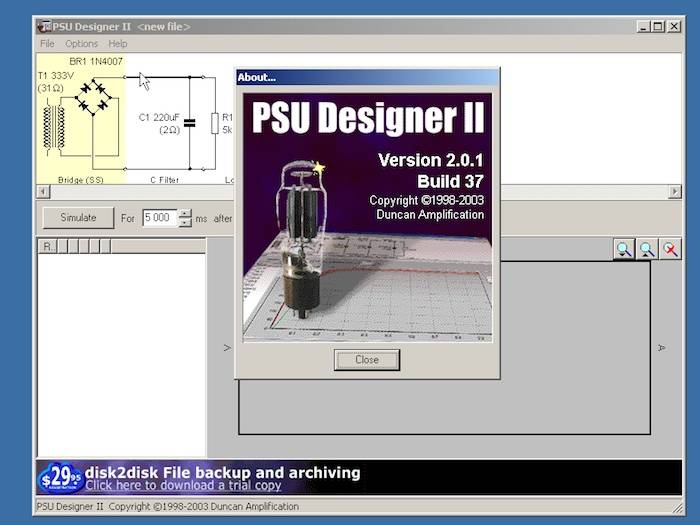Click the C1 220uF value label

[x=159, y=117]
